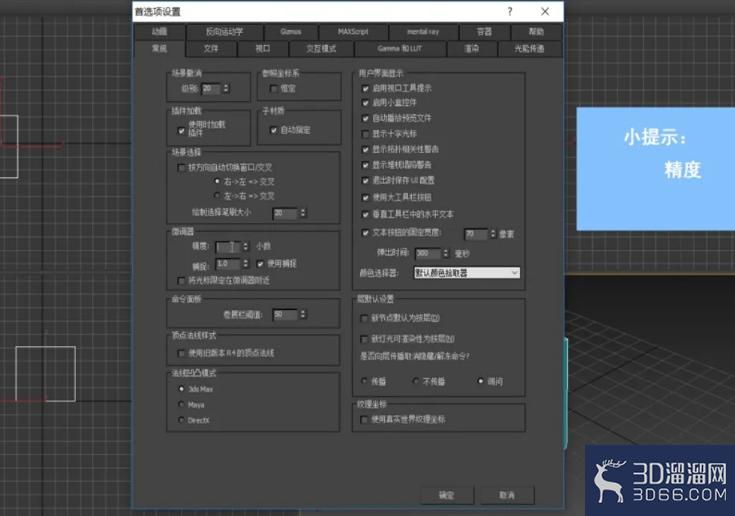Select the 帮助 tab

[536, 32]
